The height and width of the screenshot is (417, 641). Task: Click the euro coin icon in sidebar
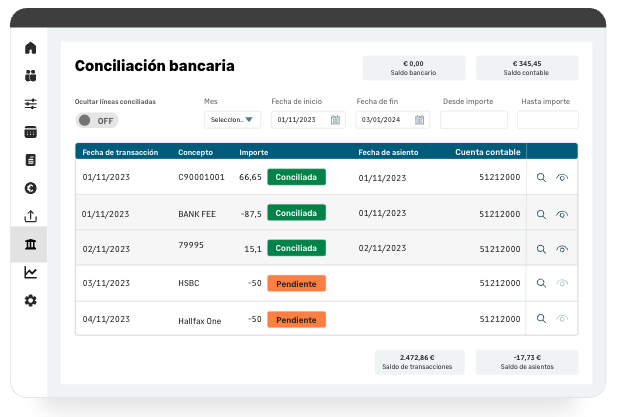coord(31,188)
